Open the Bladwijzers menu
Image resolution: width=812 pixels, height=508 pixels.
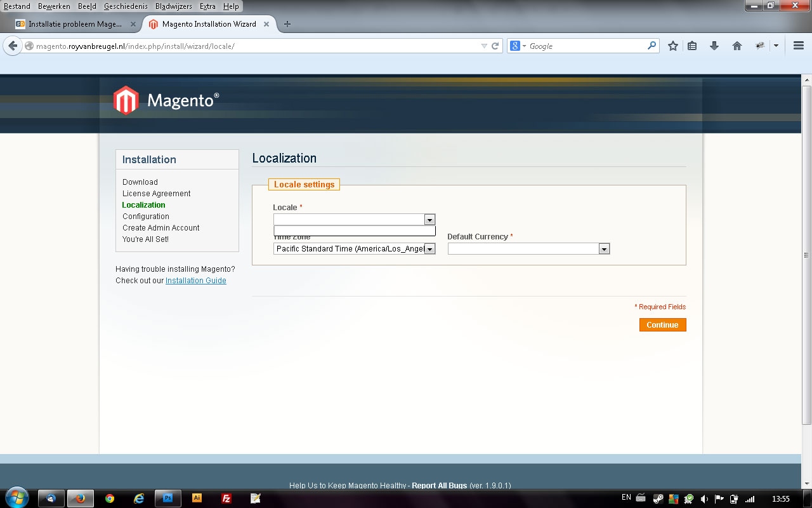tap(174, 6)
